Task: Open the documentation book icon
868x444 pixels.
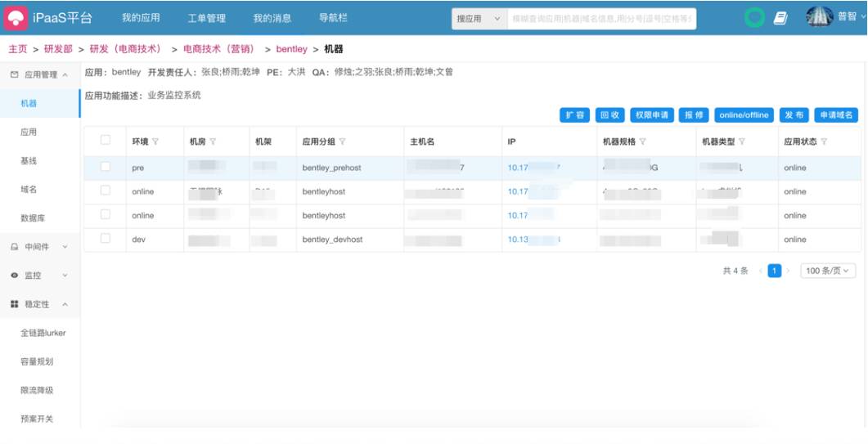Action: [x=780, y=18]
